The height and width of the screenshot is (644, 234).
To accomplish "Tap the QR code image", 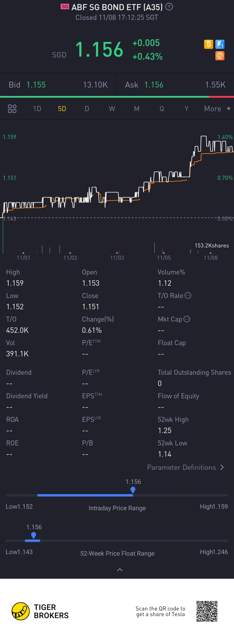I will point(207,611).
